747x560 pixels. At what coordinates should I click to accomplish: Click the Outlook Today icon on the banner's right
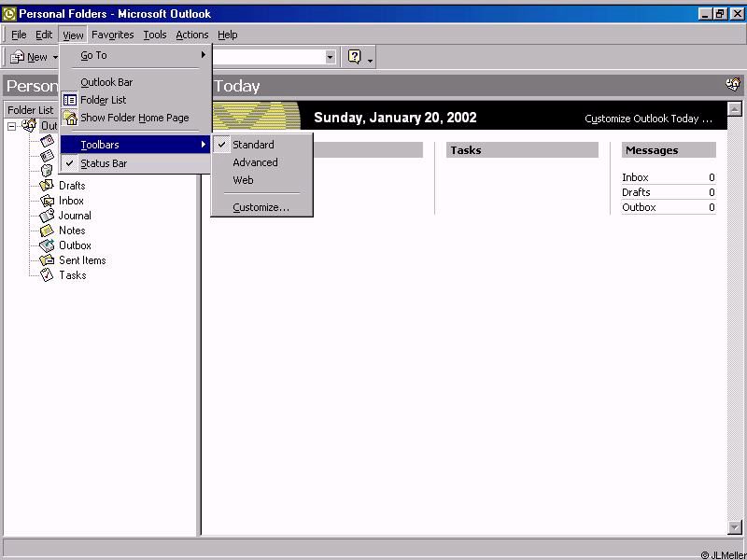coord(733,85)
